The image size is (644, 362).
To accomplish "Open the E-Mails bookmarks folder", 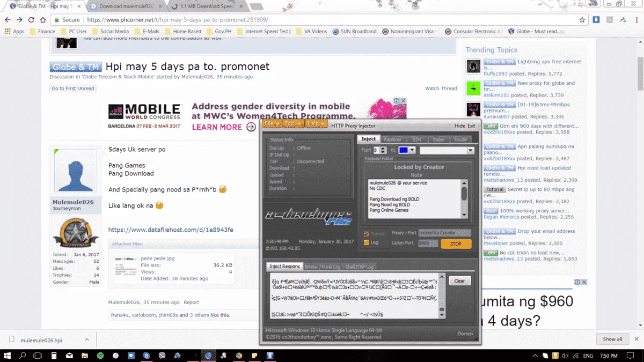I will click(147, 31).
